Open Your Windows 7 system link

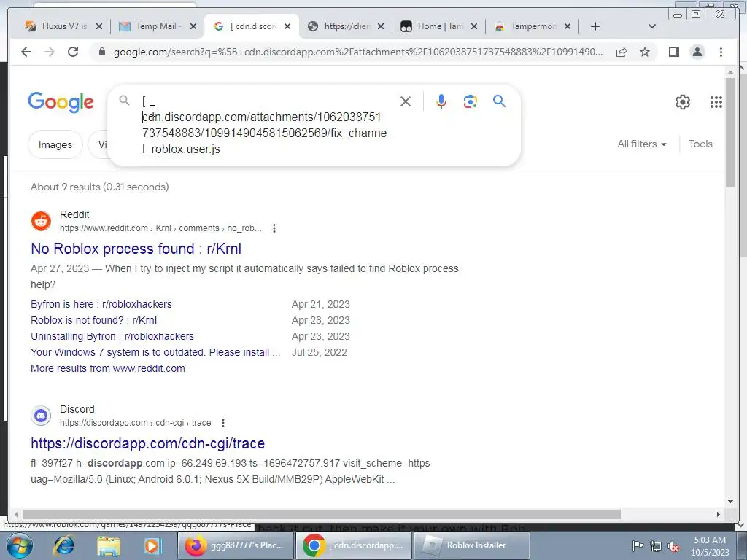pos(155,352)
